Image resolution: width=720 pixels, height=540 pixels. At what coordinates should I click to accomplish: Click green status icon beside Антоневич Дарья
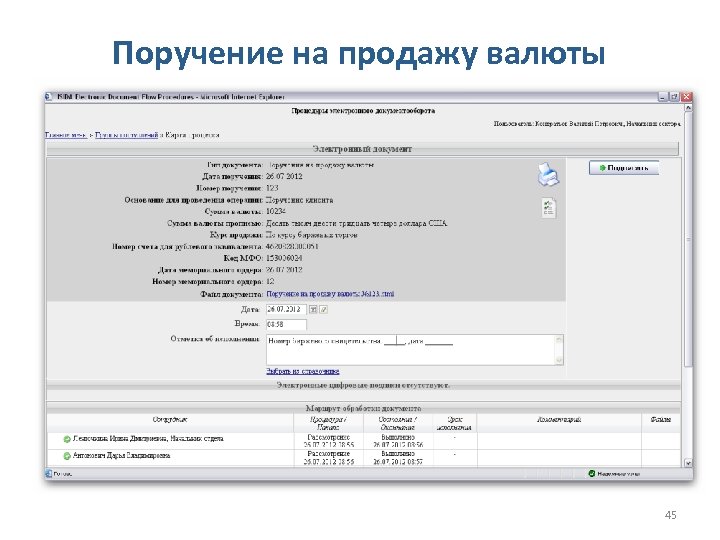click(x=67, y=456)
